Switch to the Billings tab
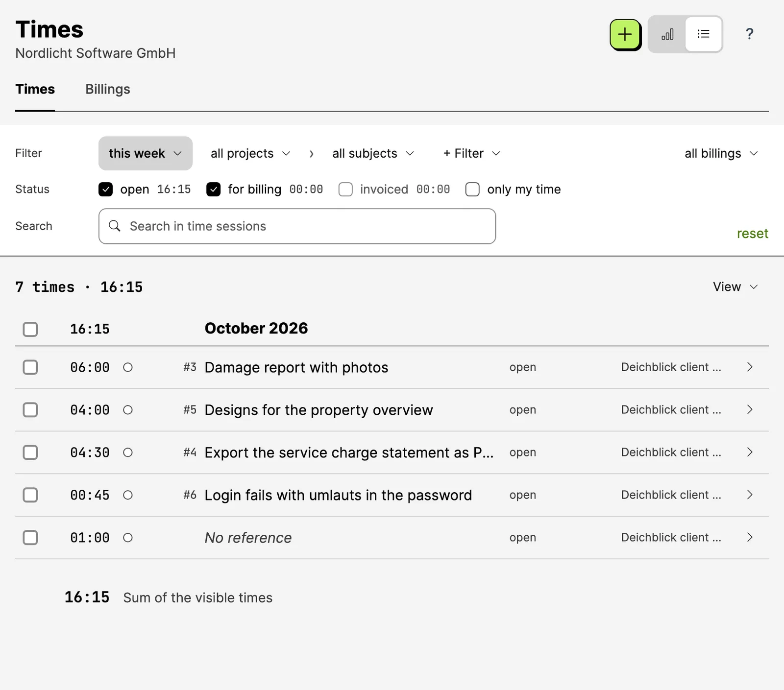The height and width of the screenshot is (690, 784). click(x=108, y=89)
